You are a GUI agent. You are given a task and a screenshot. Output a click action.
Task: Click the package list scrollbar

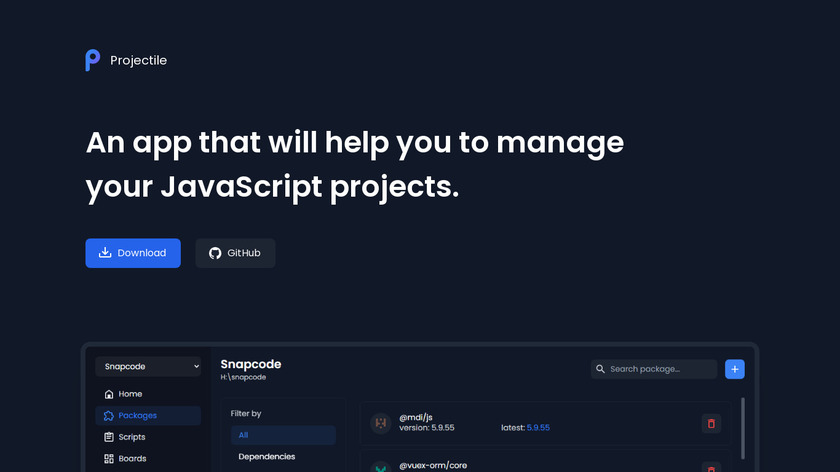[742, 429]
